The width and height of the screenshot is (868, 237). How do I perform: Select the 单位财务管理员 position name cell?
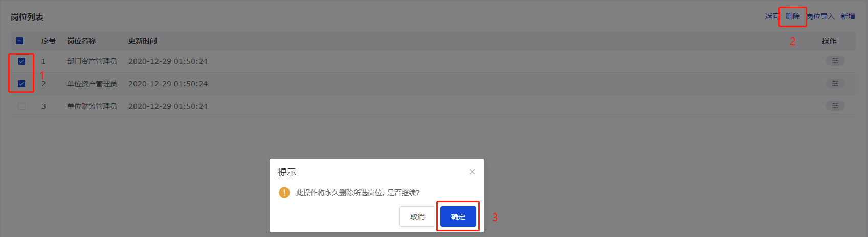[92, 106]
